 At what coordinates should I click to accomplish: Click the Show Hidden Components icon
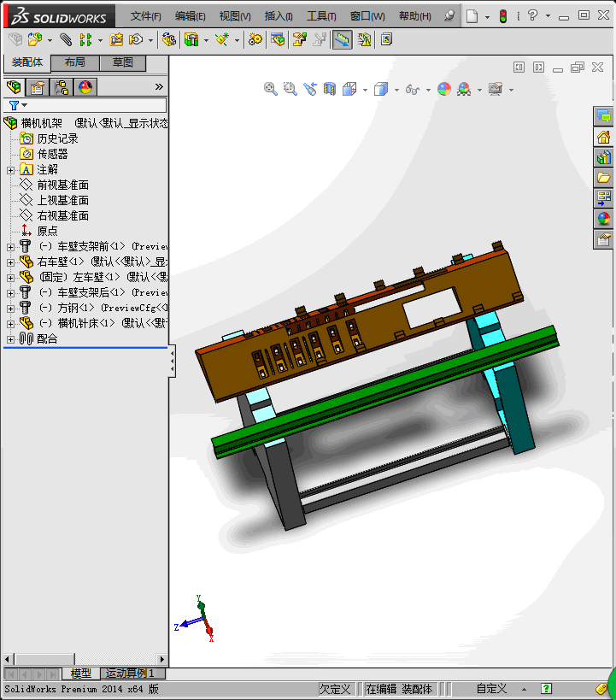pos(168,39)
